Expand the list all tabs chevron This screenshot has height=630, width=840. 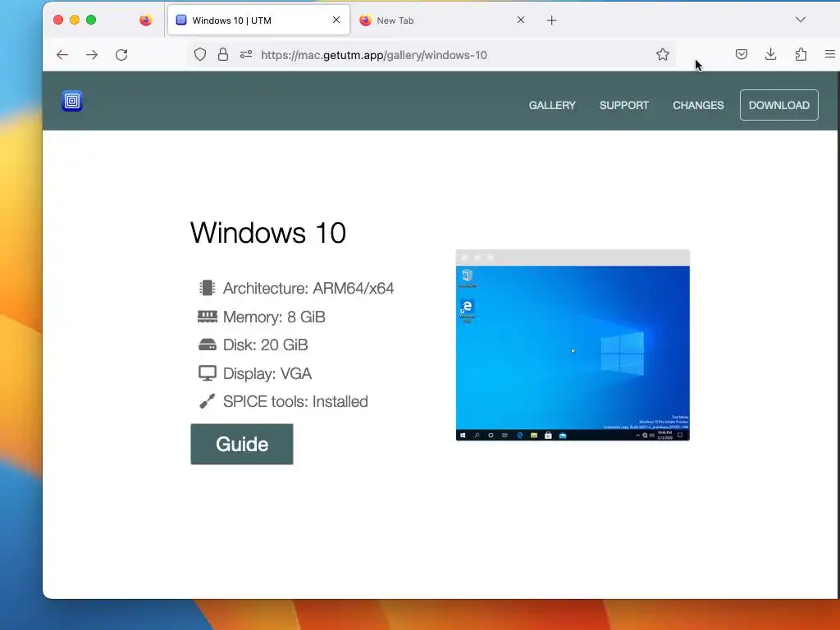click(x=801, y=20)
